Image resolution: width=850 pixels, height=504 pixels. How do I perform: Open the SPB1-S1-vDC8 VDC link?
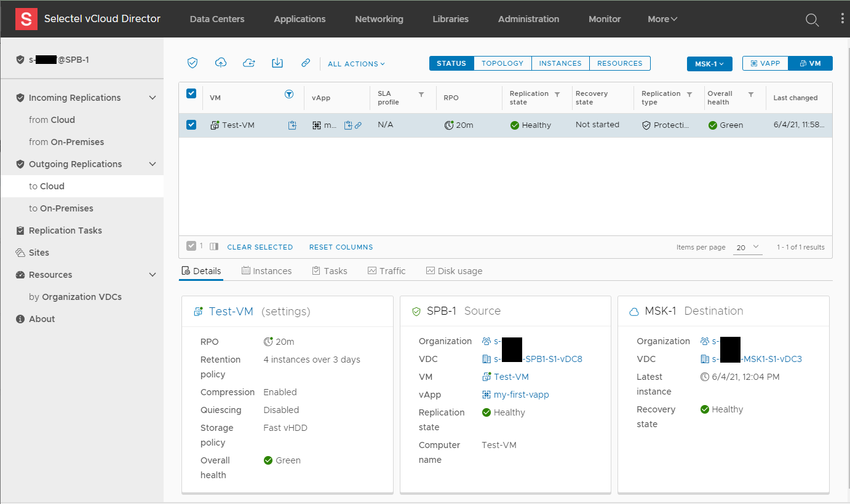[x=538, y=359]
